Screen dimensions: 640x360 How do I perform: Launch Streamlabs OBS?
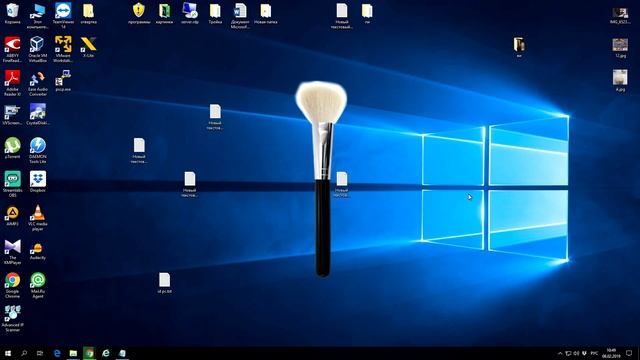(x=12, y=184)
